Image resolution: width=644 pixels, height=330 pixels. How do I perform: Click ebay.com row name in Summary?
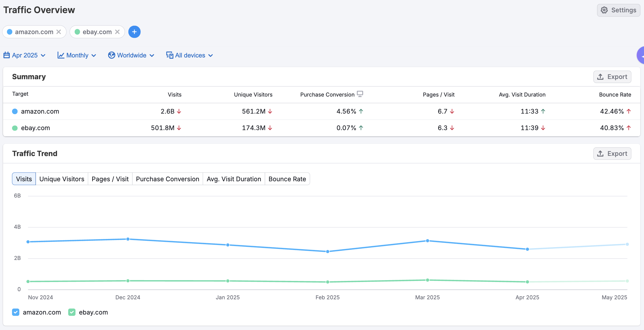coord(35,128)
